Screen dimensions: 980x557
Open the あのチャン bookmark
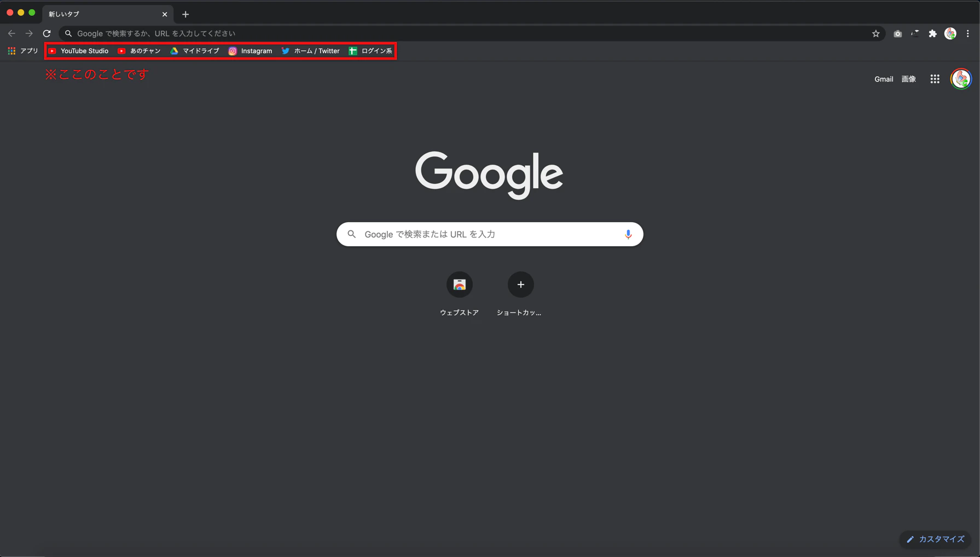(x=139, y=51)
